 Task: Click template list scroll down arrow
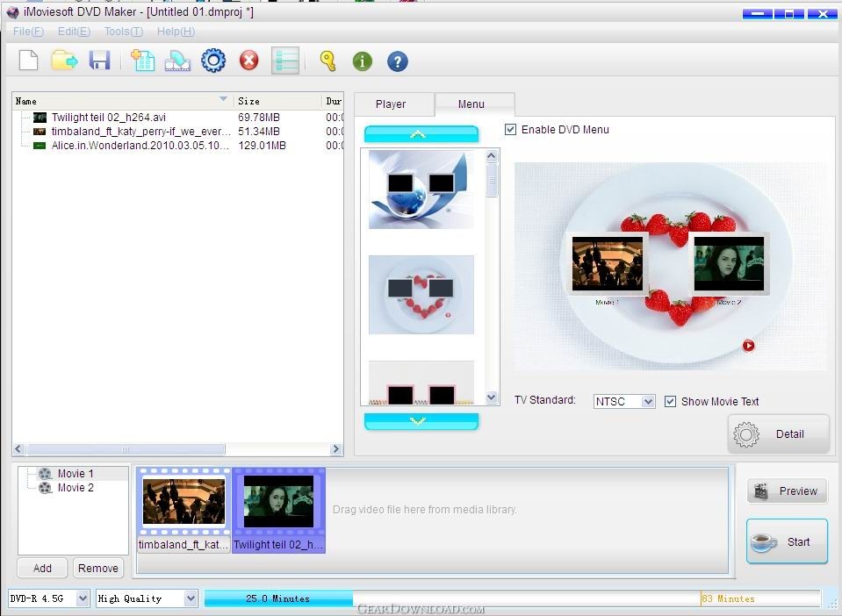point(492,398)
